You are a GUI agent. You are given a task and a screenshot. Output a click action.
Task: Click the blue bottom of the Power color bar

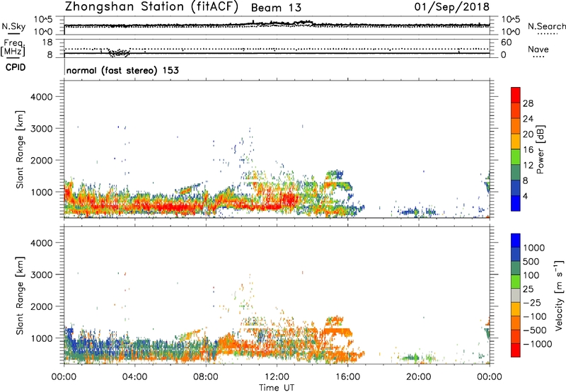pos(516,203)
